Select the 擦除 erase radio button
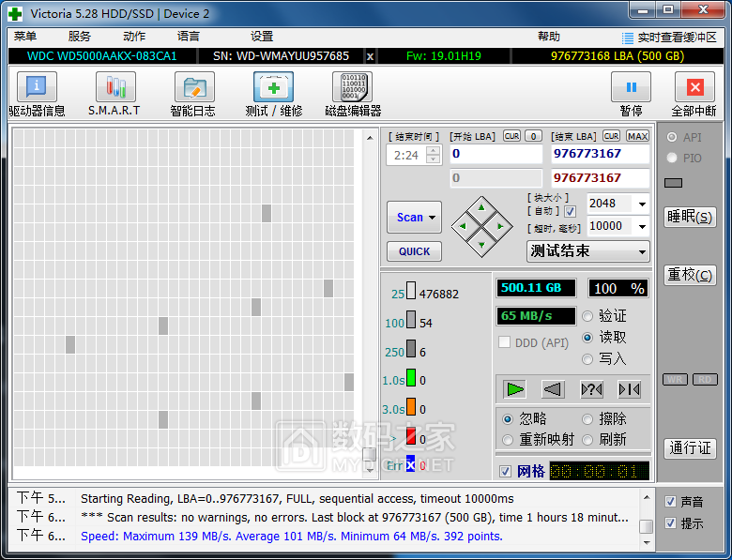732x560 pixels. 587,419
